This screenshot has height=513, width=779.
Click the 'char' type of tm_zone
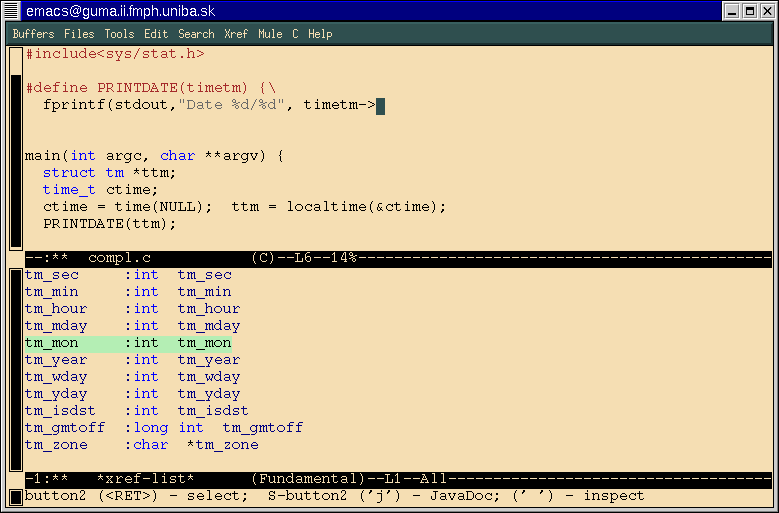(151, 444)
